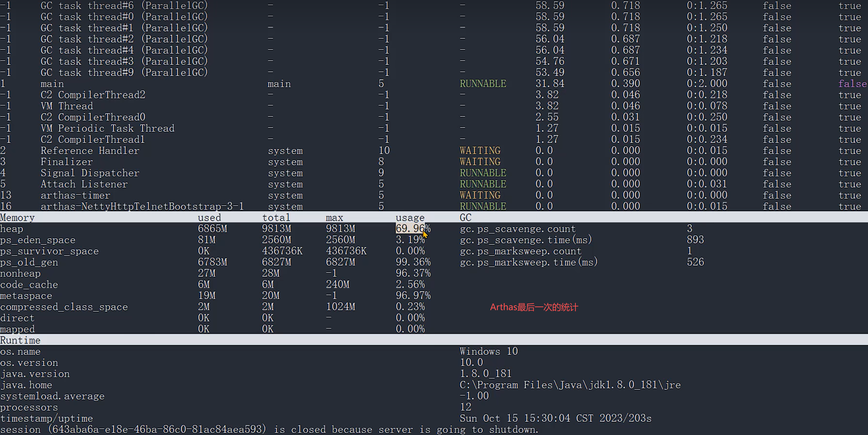
Task: Click the gc.ps_marksweep.time(ms) value 526
Action: coord(695,262)
